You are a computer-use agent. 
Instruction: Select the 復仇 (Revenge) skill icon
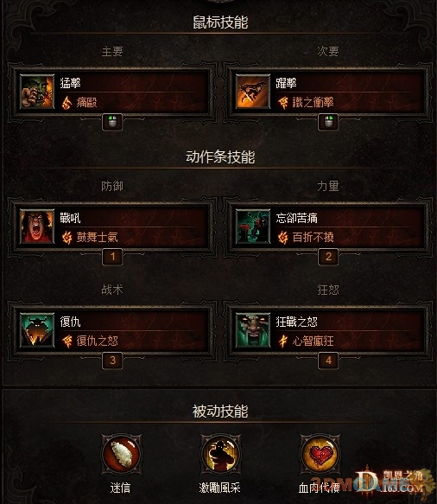click(37, 330)
